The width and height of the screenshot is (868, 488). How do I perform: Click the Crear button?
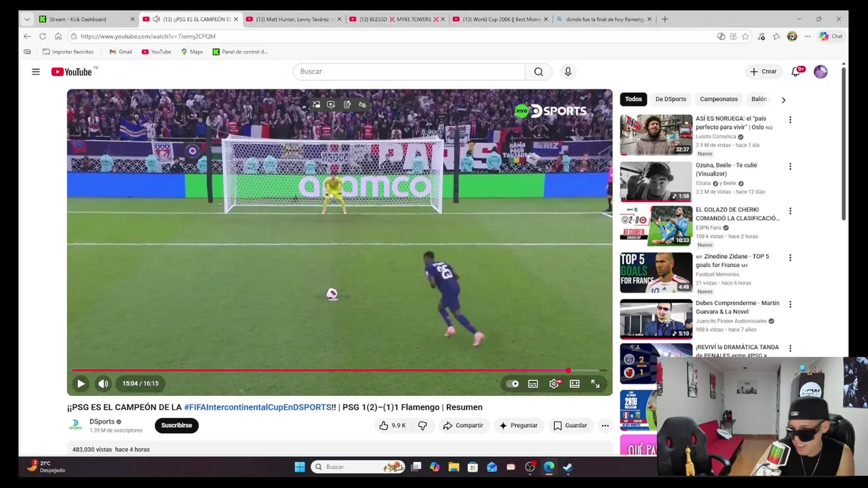click(x=763, y=71)
